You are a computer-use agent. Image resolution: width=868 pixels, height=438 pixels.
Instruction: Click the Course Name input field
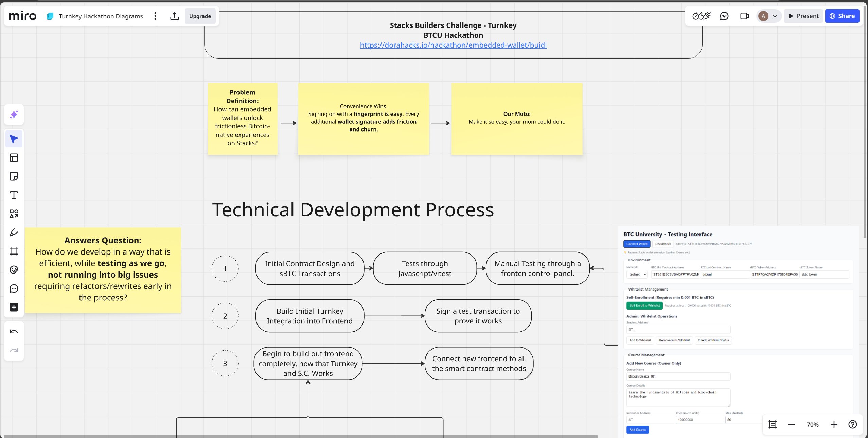pyautogui.click(x=678, y=376)
